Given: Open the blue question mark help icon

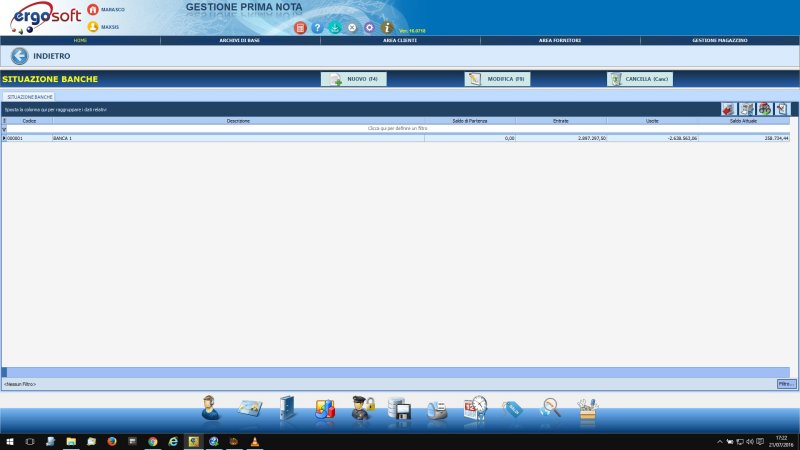Looking at the screenshot, I should (317, 28).
